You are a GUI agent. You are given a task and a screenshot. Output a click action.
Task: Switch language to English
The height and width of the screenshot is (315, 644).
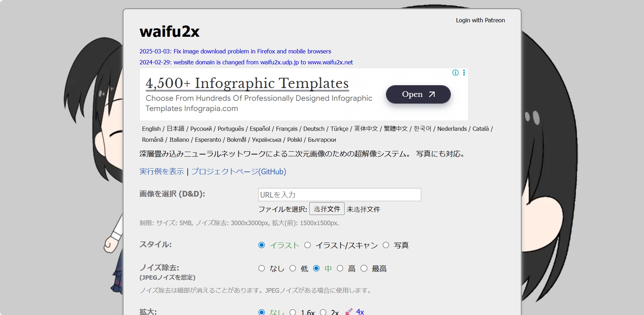[x=151, y=129]
